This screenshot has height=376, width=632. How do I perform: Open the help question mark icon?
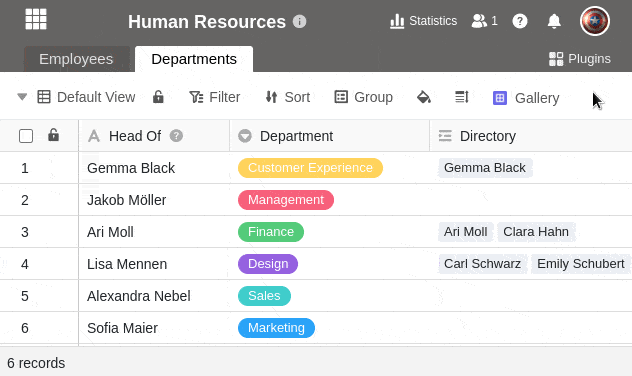pos(520,21)
